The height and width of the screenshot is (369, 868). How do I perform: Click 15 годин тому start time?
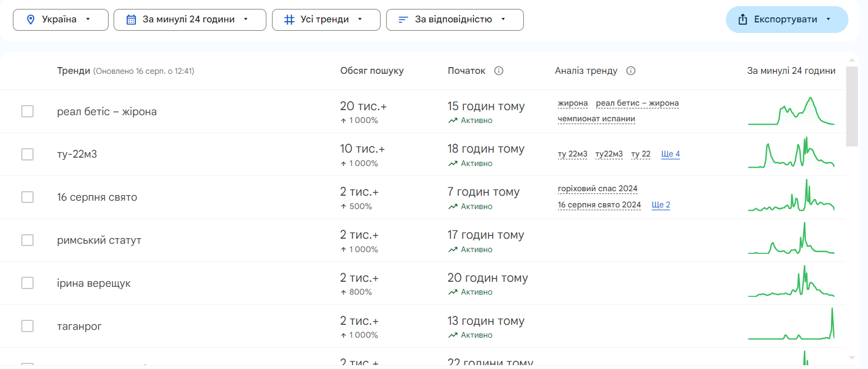[486, 106]
